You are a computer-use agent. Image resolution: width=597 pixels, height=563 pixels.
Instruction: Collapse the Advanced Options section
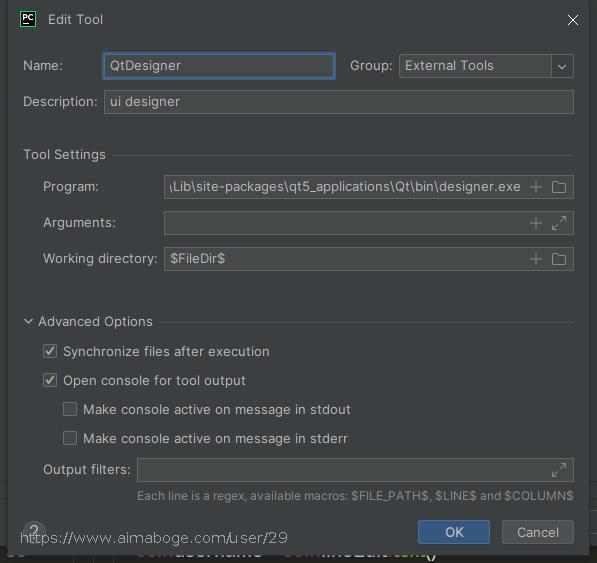click(28, 322)
